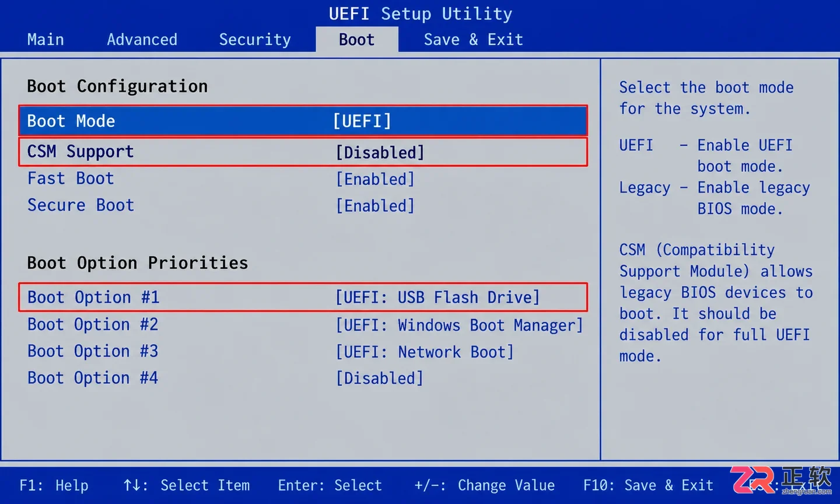Image resolution: width=840 pixels, height=504 pixels.
Task: Change the Boot Mode [UEFI] value
Action: coord(362,121)
